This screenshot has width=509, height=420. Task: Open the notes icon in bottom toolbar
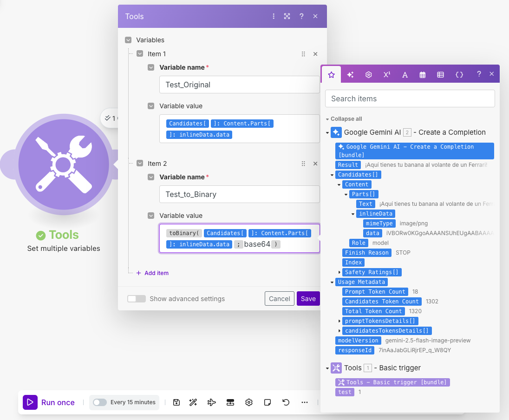(268, 402)
